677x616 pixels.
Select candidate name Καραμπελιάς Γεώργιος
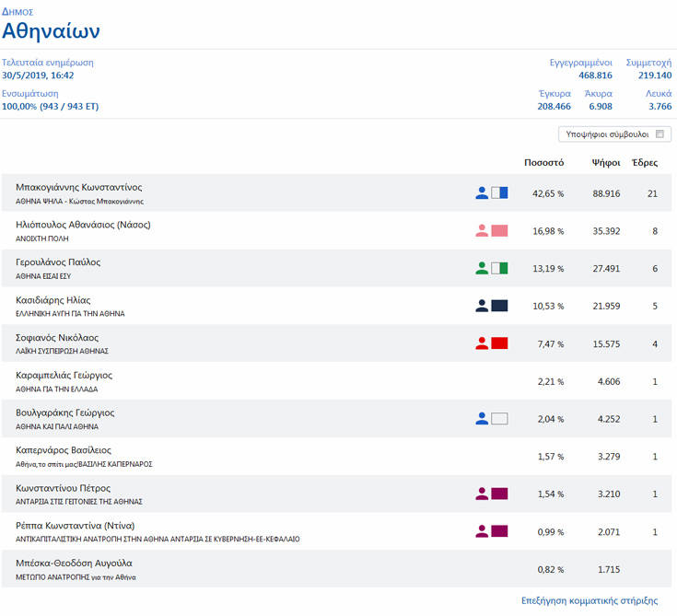point(64,376)
